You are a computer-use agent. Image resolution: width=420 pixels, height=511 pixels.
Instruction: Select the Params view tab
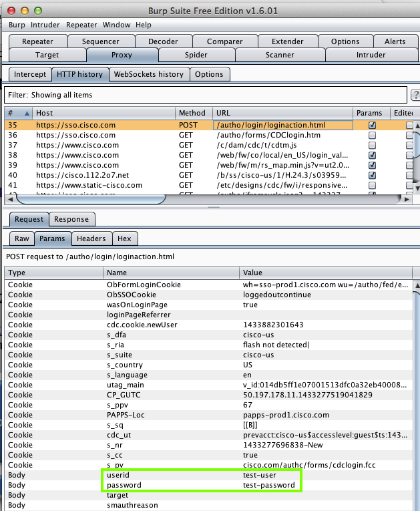(x=52, y=238)
